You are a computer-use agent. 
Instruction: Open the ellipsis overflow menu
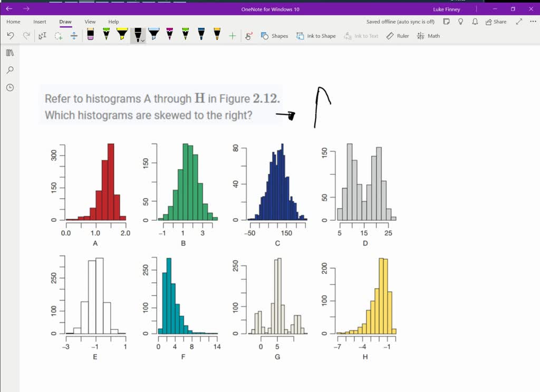pyautogui.click(x=532, y=22)
